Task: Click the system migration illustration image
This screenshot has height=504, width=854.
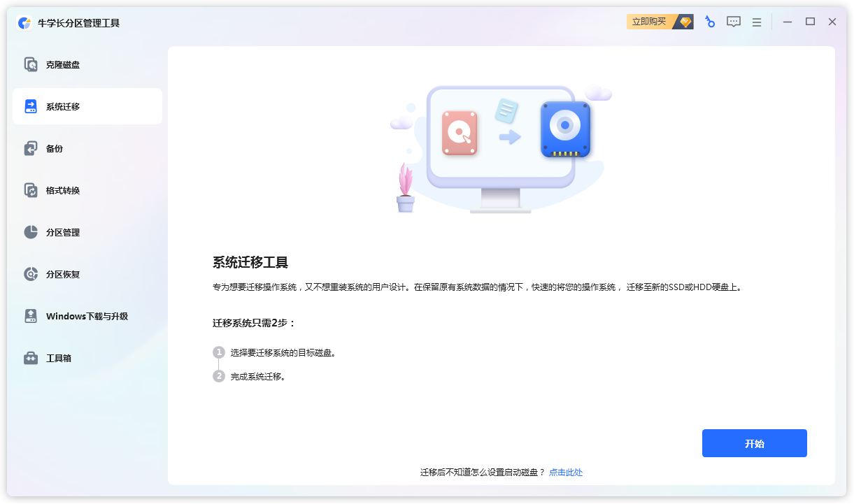Action: [501, 149]
